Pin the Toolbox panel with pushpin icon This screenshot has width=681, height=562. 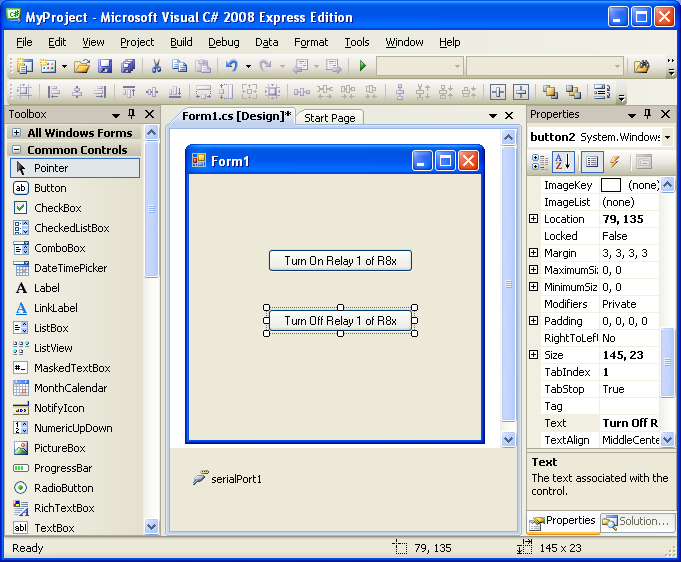pyautogui.click(x=132, y=114)
